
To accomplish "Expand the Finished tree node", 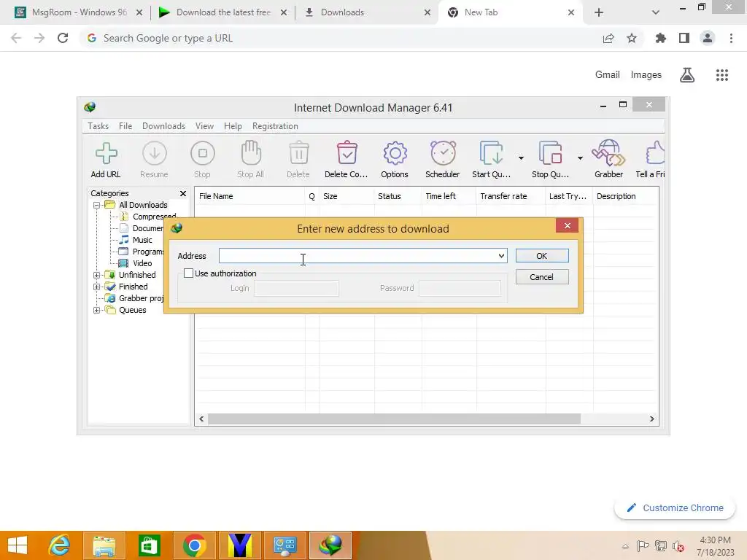I will (97, 287).
